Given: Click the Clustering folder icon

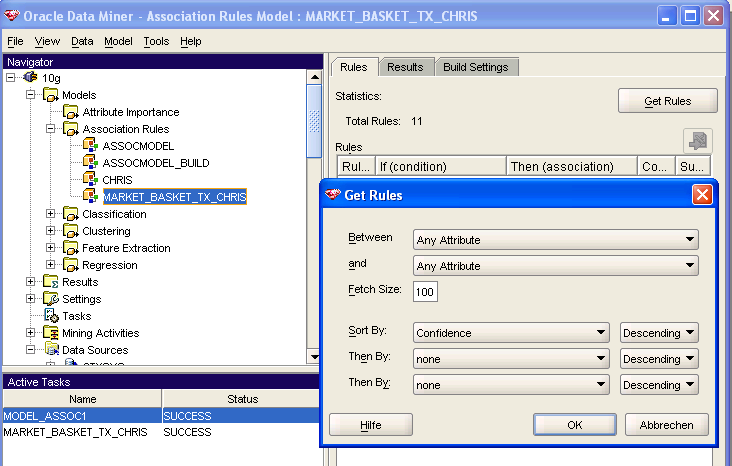Looking at the screenshot, I should pos(70,231).
